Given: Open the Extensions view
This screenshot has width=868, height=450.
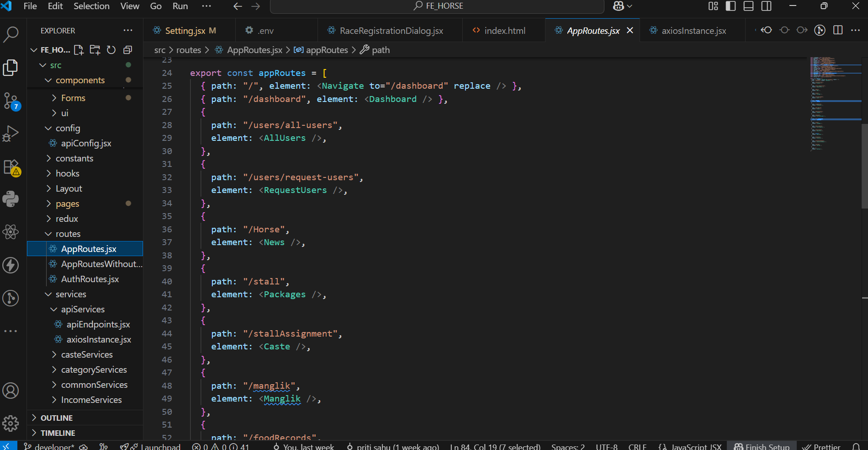Looking at the screenshot, I should point(11,167).
